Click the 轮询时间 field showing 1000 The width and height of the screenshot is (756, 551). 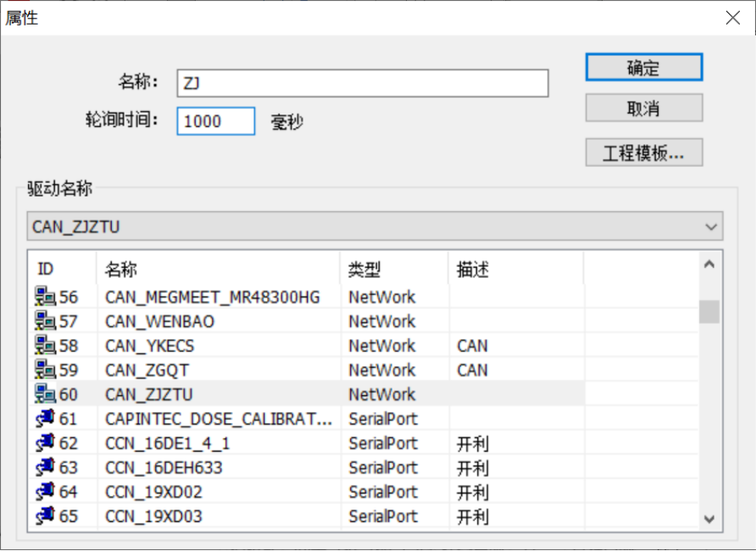(x=215, y=121)
